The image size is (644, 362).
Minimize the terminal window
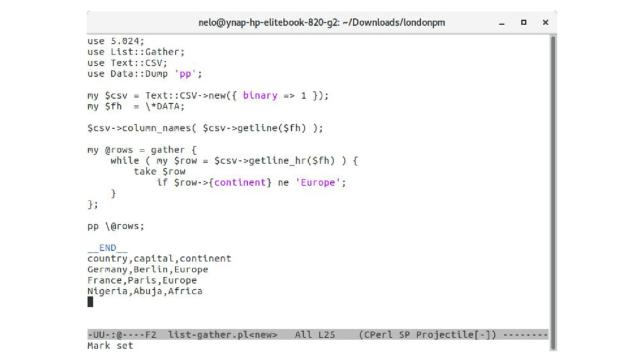pyautogui.click(x=501, y=23)
